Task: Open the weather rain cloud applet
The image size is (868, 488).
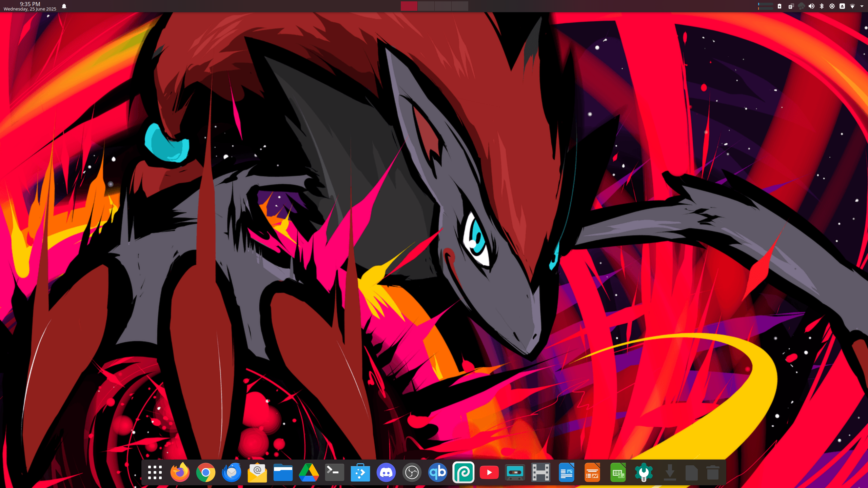Action: [801, 6]
